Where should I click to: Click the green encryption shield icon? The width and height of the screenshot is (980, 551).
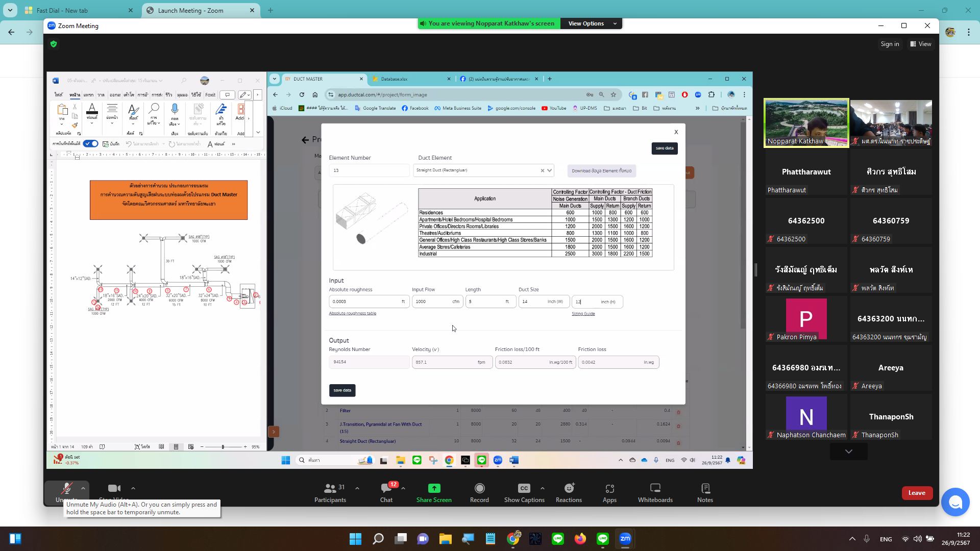(54, 44)
